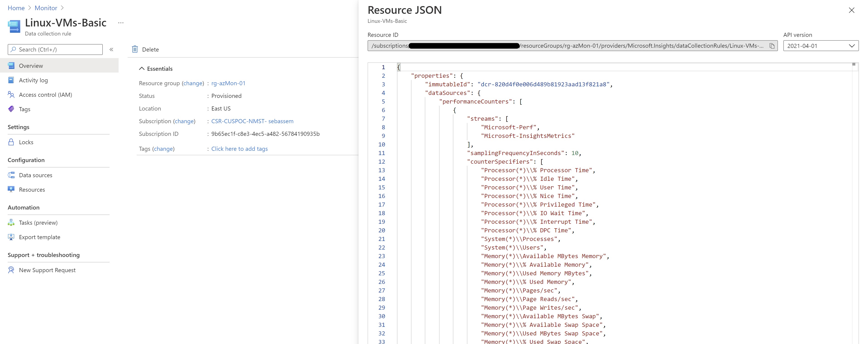The height and width of the screenshot is (344, 868).
Task: Click the "Memory(*)\\Pages/sec" line
Action: point(521,290)
